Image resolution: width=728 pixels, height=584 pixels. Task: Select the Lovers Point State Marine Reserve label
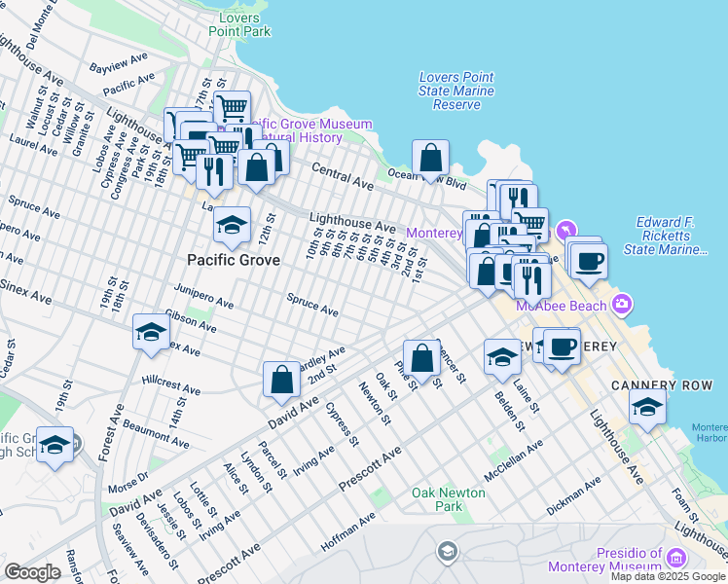click(x=456, y=91)
